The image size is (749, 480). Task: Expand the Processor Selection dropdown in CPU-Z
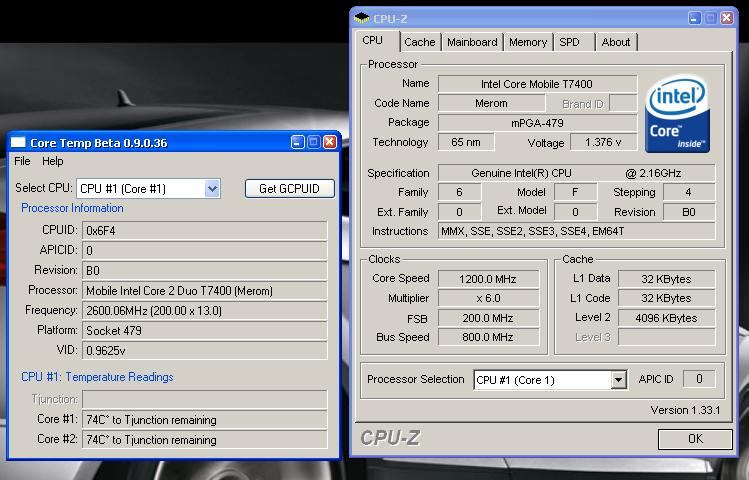coord(619,380)
